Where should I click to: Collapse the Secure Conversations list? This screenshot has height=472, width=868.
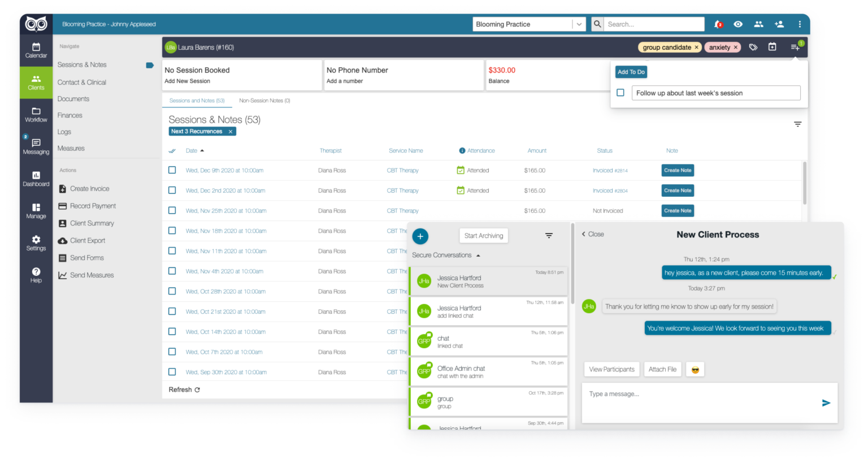(478, 256)
